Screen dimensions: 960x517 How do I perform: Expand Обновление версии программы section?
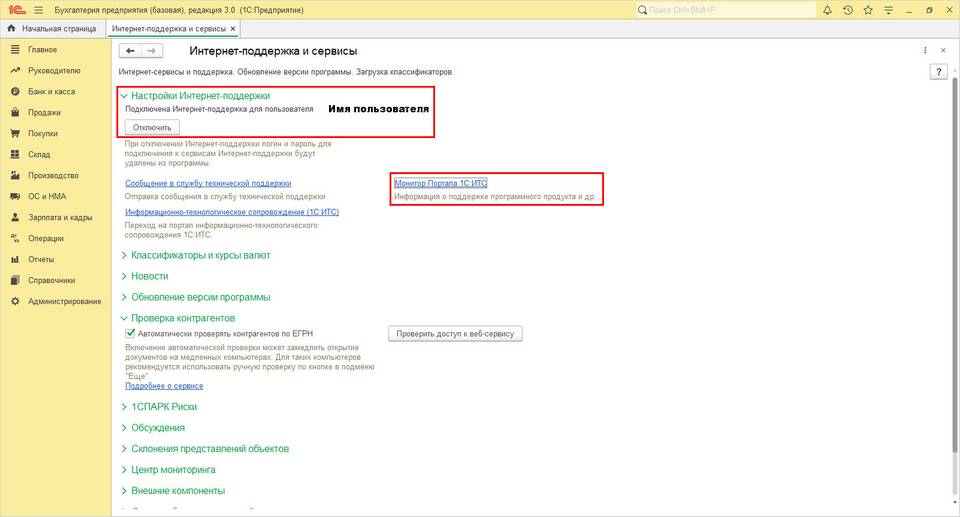[196, 297]
